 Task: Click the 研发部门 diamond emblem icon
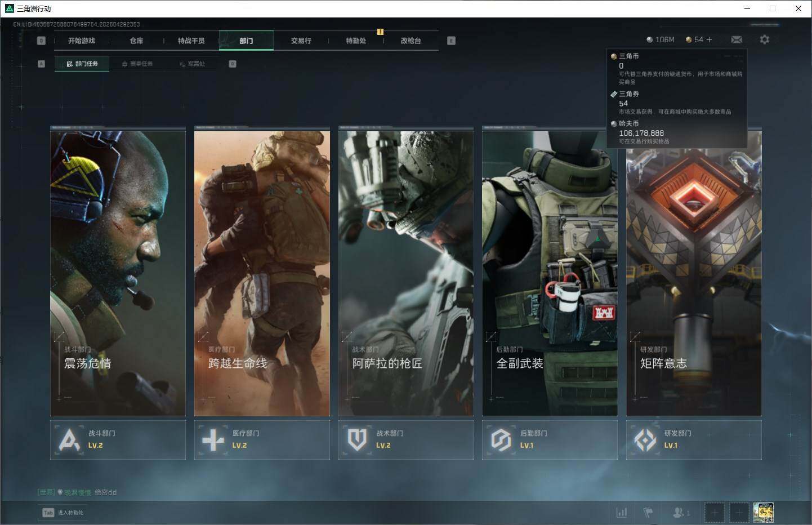point(645,440)
